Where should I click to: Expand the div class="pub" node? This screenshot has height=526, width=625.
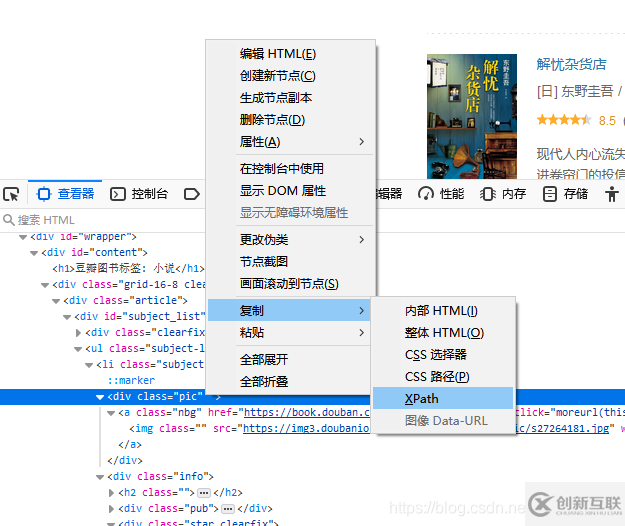point(112,509)
